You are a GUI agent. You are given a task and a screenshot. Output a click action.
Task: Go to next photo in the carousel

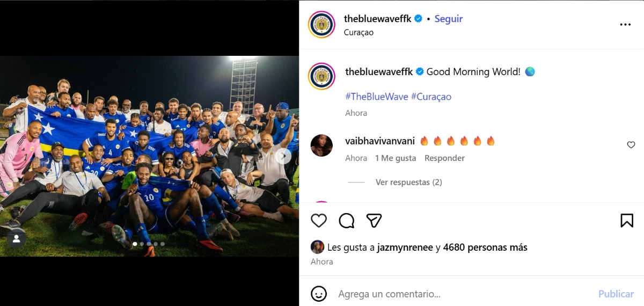point(284,156)
